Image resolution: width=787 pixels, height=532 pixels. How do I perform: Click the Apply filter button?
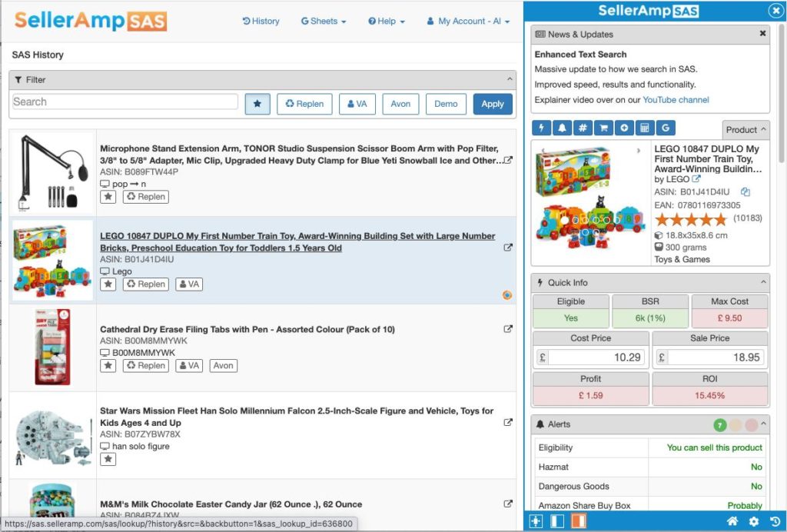click(x=493, y=104)
